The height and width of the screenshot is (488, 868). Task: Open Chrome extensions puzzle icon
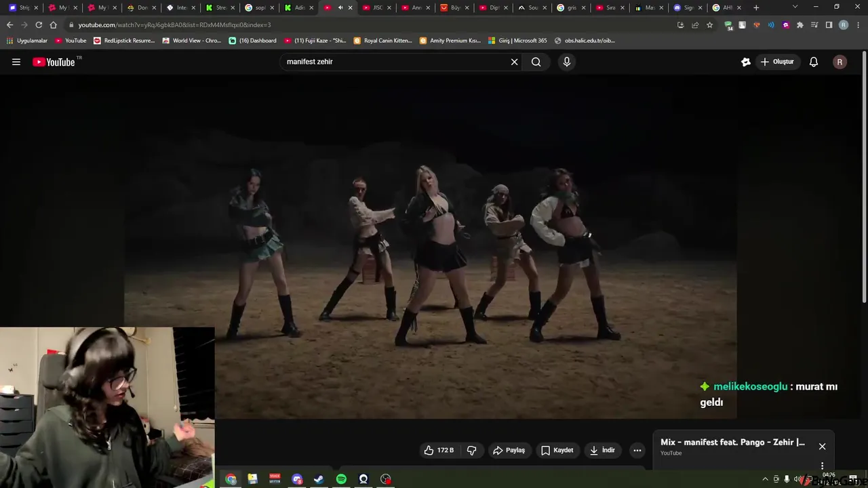tap(800, 25)
